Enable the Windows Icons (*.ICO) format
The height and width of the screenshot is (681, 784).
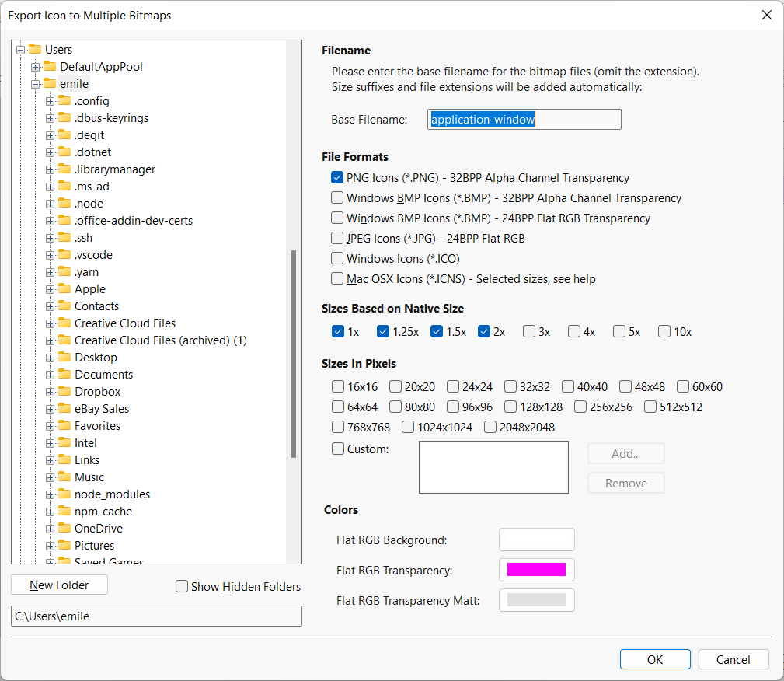[337, 259]
